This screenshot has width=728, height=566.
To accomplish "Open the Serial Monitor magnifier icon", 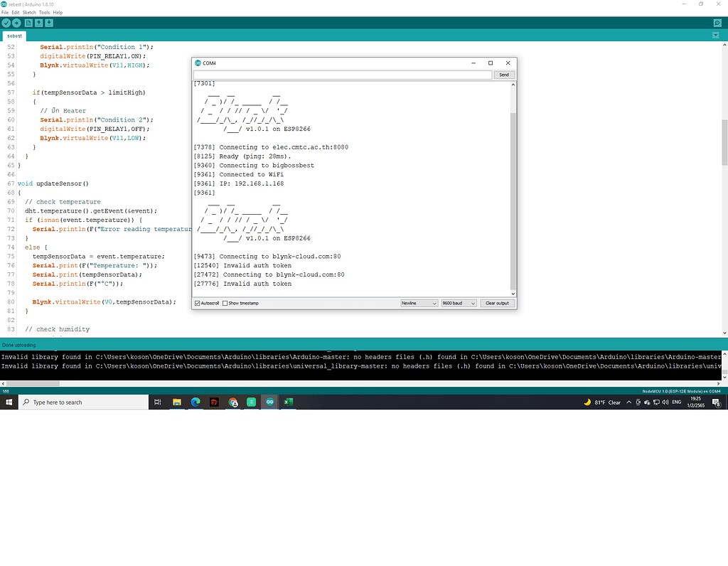I will tap(717, 23).
